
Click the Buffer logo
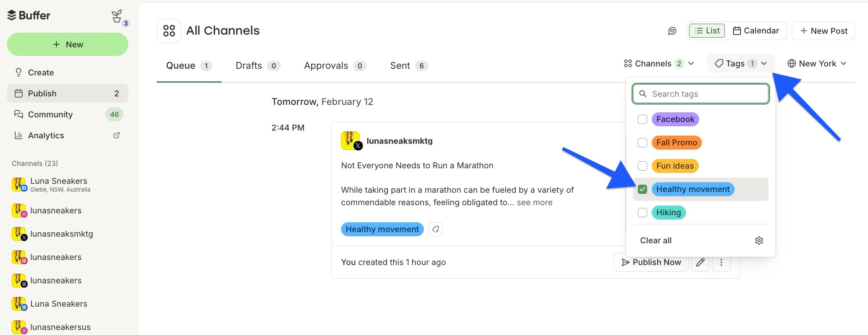[x=29, y=16]
